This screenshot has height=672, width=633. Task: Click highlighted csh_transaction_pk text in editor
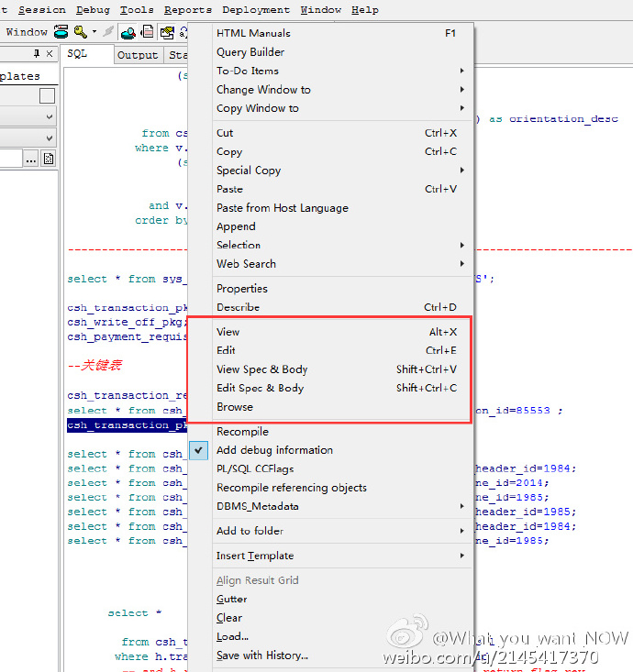[127, 425]
